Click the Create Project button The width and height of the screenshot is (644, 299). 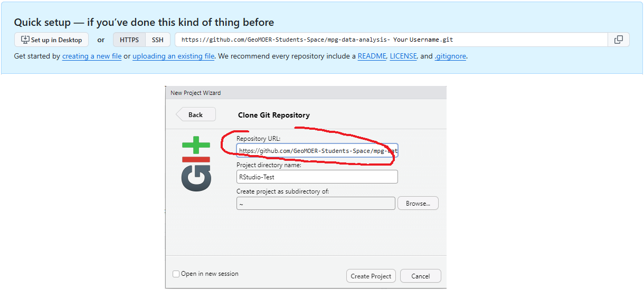pos(371,276)
